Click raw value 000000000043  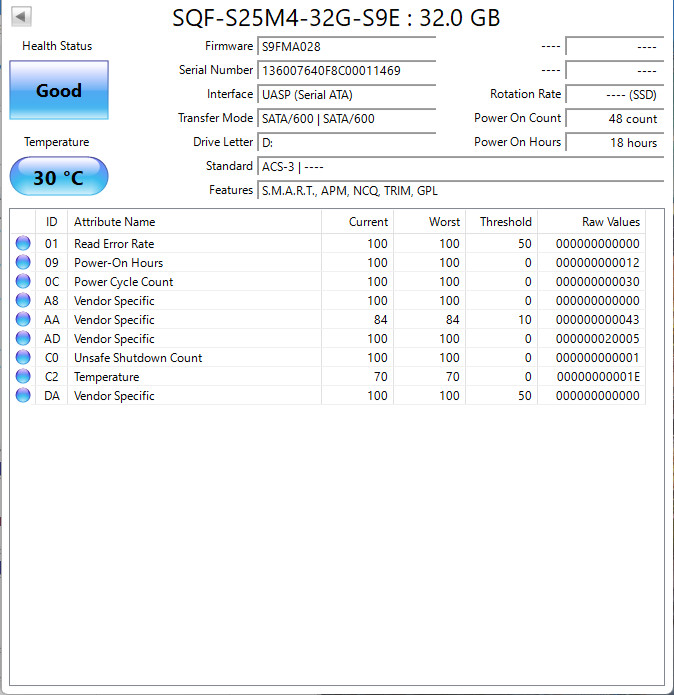[597, 320]
